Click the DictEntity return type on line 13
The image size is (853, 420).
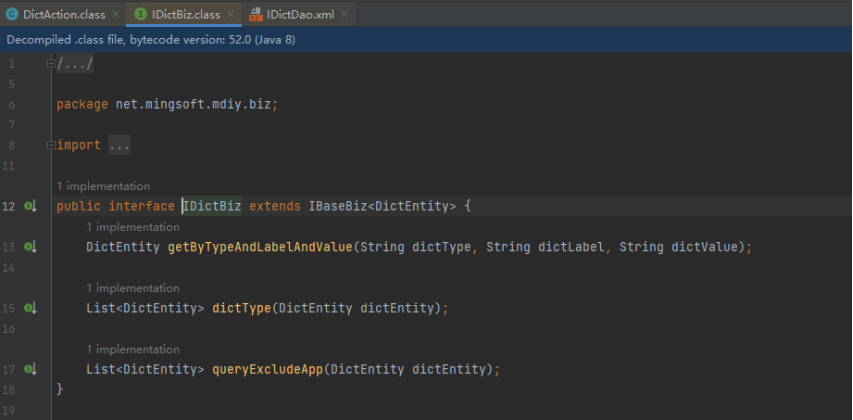[123, 247]
